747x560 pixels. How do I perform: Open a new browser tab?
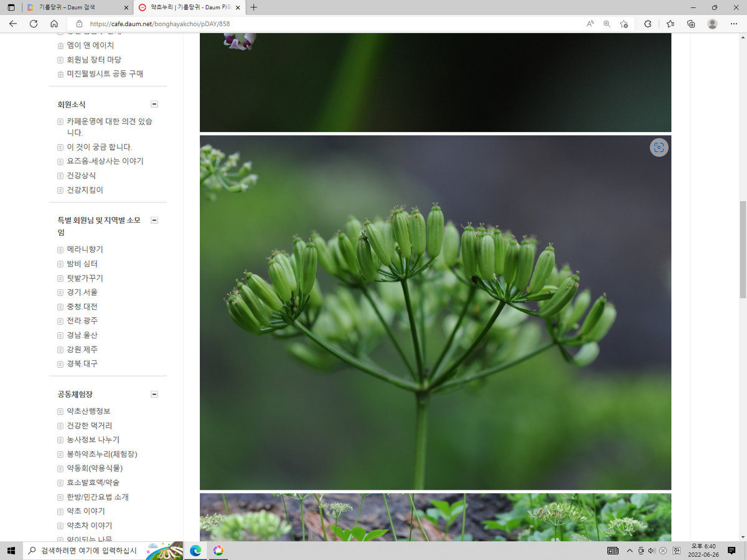pos(253,7)
